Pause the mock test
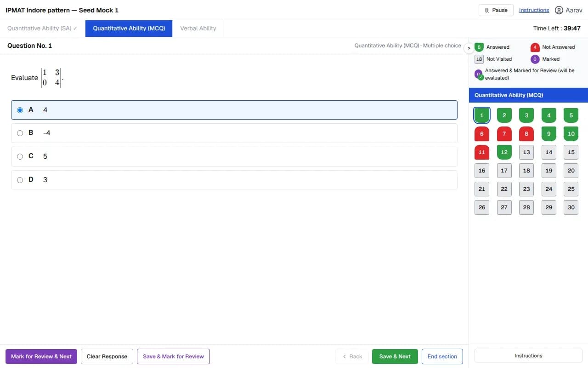Viewport: 588px width, 368px height. pos(496,10)
